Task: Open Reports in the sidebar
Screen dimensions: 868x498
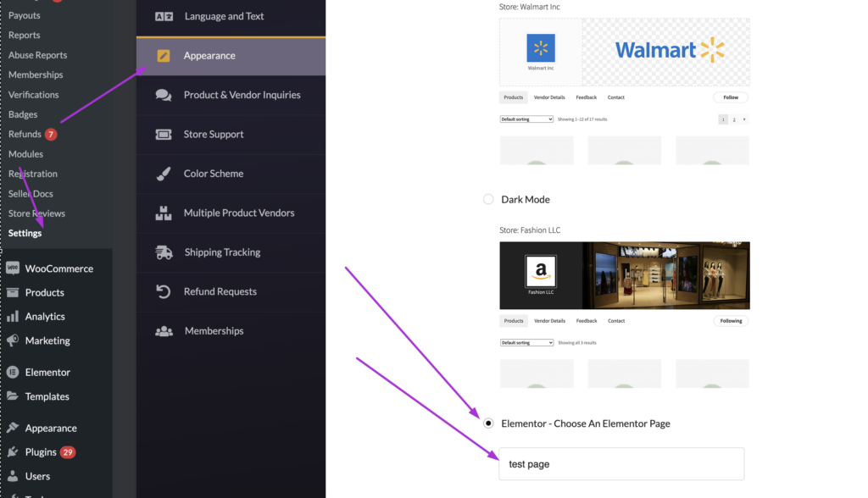Action: [x=25, y=35]
